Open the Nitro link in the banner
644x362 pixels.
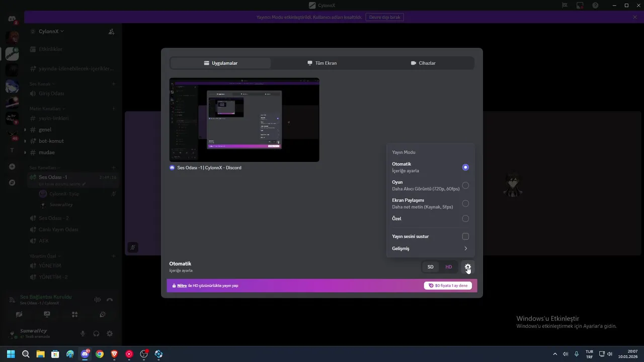(x=182, y=286)
